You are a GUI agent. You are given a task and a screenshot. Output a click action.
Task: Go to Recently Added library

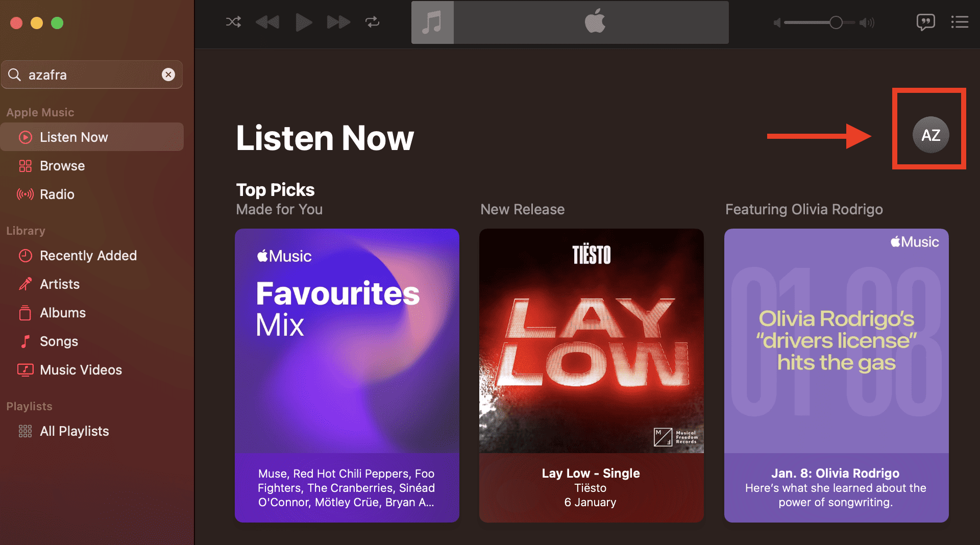[x=88, y=256]
